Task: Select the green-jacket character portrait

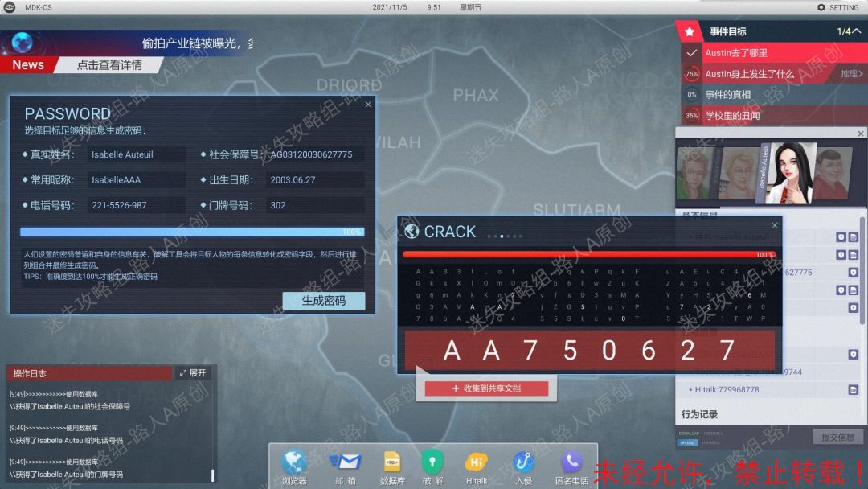Action: pyautogui.click(x=695, y=174)
